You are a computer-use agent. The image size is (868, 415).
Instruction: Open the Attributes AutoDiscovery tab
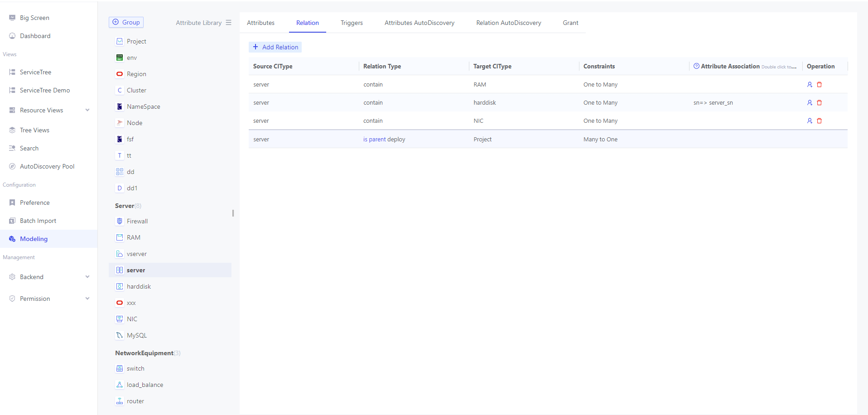click(420, 23)
